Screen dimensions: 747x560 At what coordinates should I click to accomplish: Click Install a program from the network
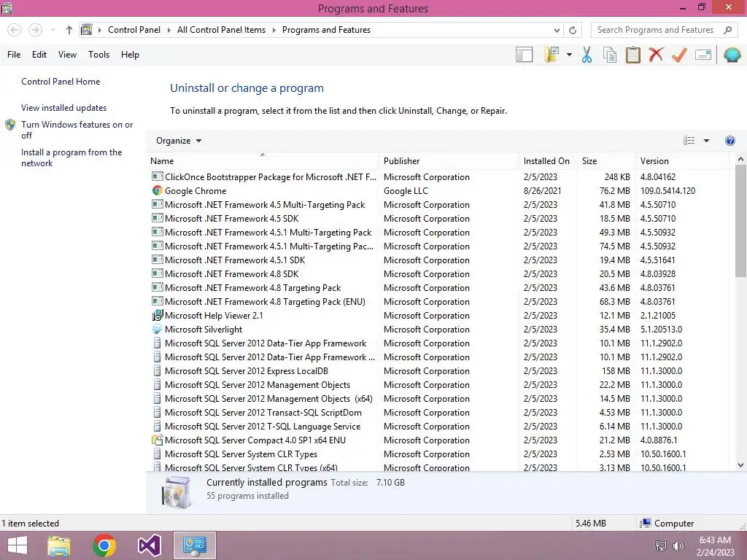(71, 157)
